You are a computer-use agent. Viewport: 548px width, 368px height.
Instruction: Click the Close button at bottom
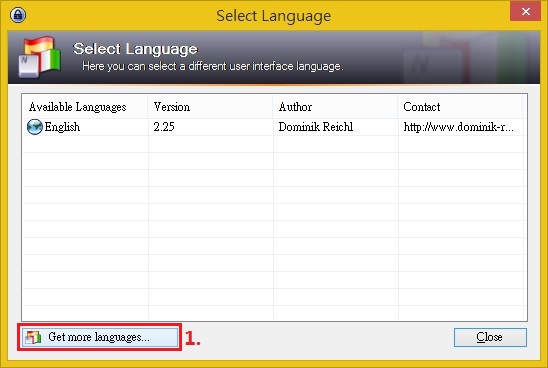coord(490,337)
